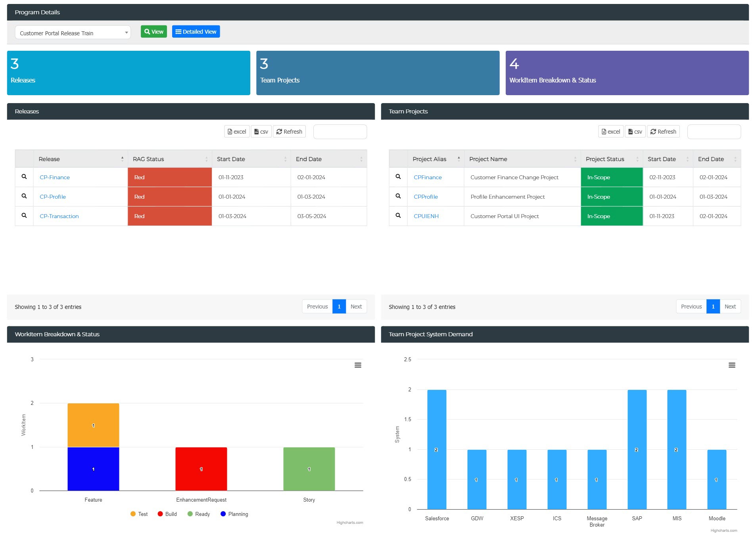Open details magnifier for CP-Profile release
This screenshot has width=756, height=552.
click(24, 196)
